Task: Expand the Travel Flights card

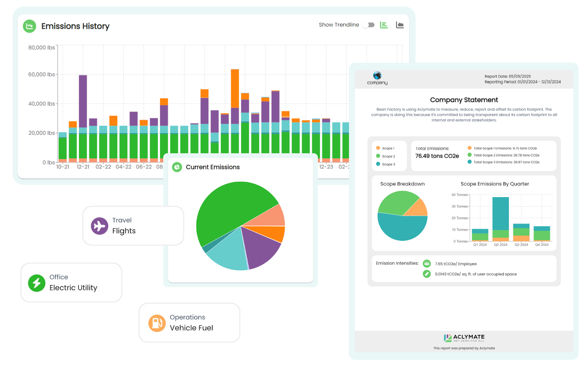Action: point(133,226)
